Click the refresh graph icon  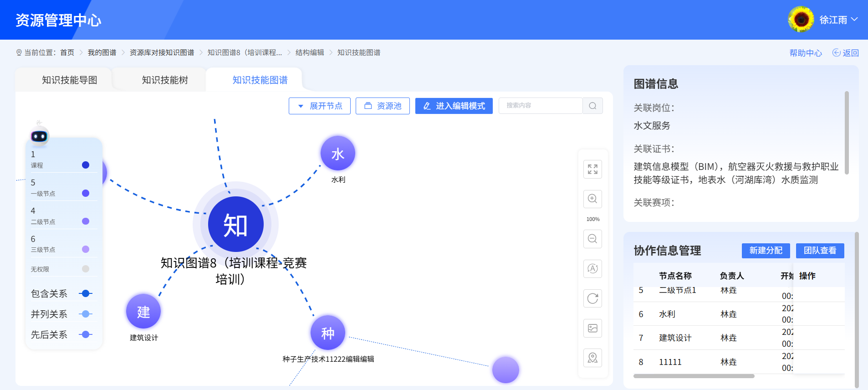click(x=592, y=298)
